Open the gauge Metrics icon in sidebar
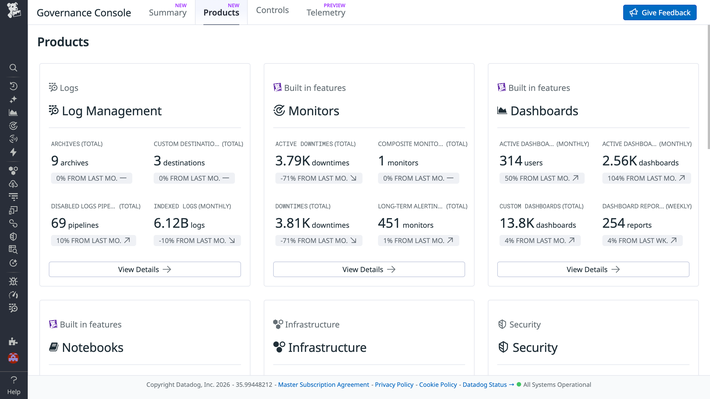 (x=13, y=295)
